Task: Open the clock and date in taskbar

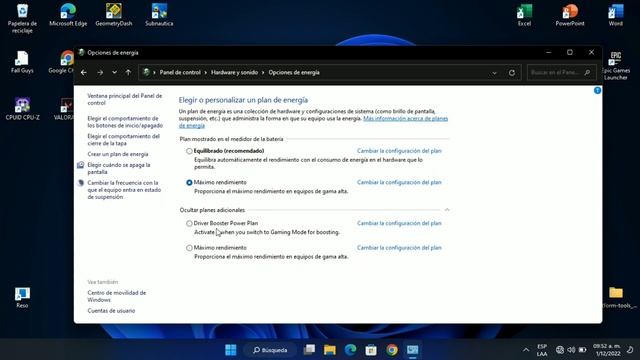Action: pyautogui.click(x=607, y=350)
